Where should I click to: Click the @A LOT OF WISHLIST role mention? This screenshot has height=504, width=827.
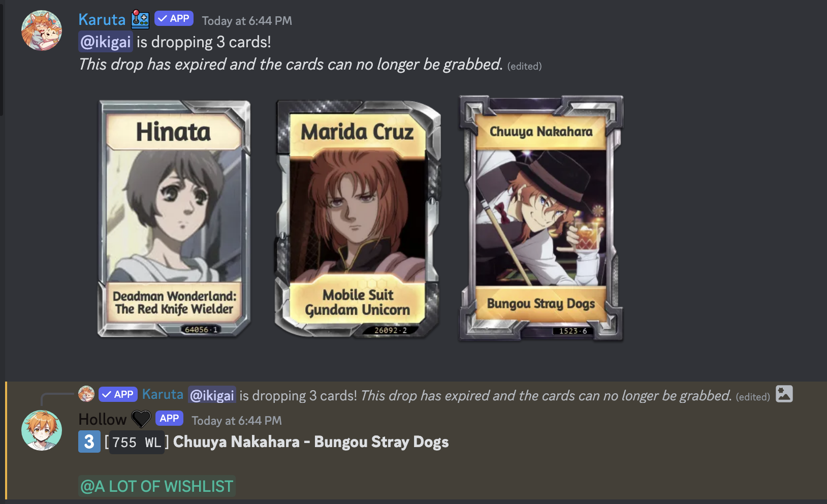157,486
